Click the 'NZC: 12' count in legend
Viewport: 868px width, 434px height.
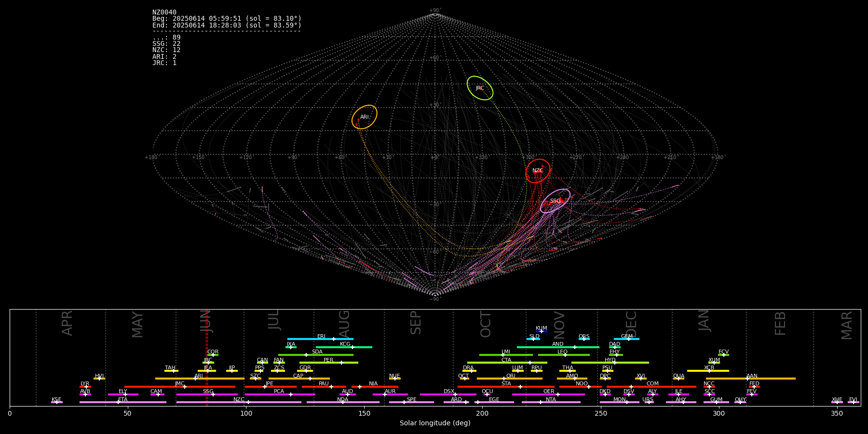coord(166,50)
